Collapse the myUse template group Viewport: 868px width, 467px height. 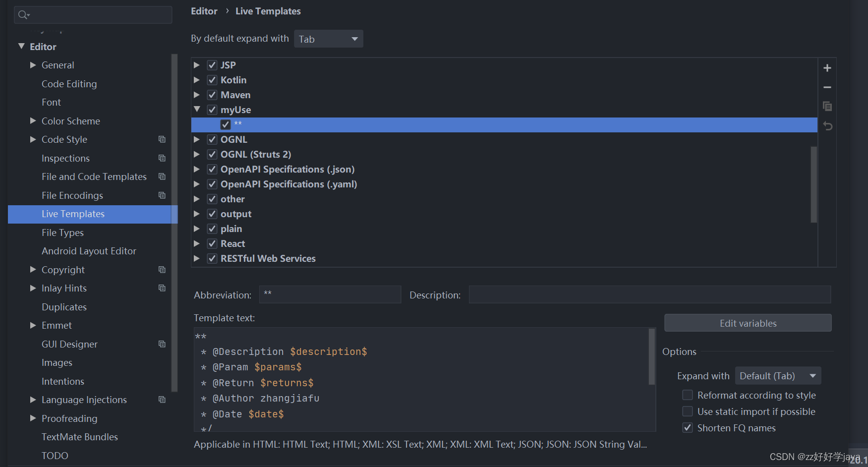point(197,110)
